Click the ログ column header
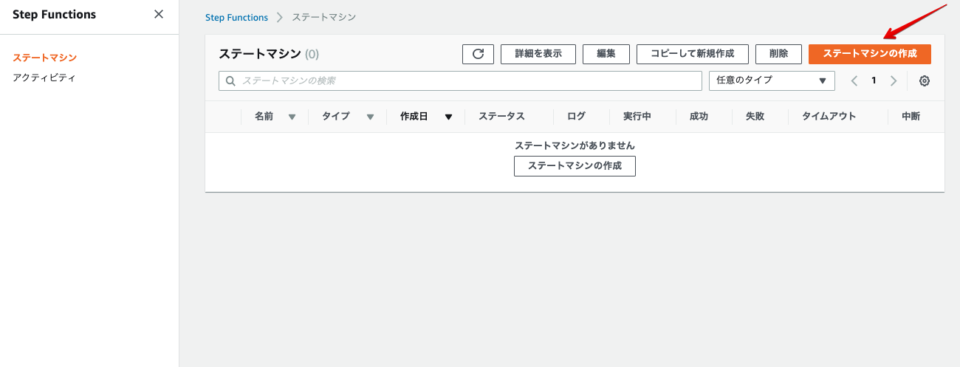Image resolution: width=960 pixels, height=367 pixels. [576, 117]
